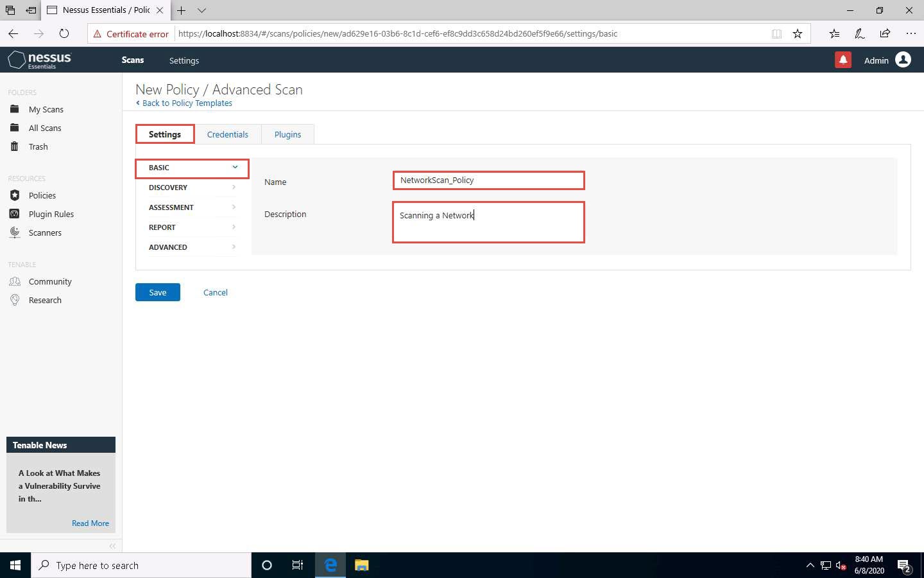Click the share page icon
Image resolution: width=924 pixels, height=578 pixels.
[x=885, y=33]
